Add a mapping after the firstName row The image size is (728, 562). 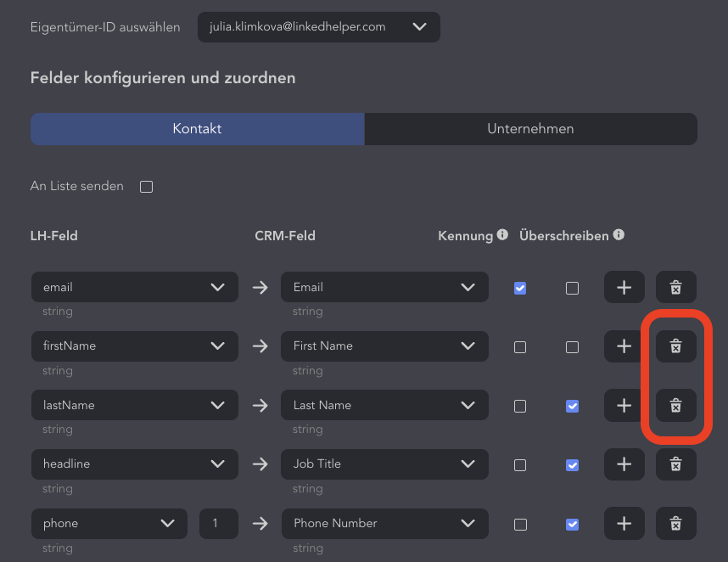point(624,346)
